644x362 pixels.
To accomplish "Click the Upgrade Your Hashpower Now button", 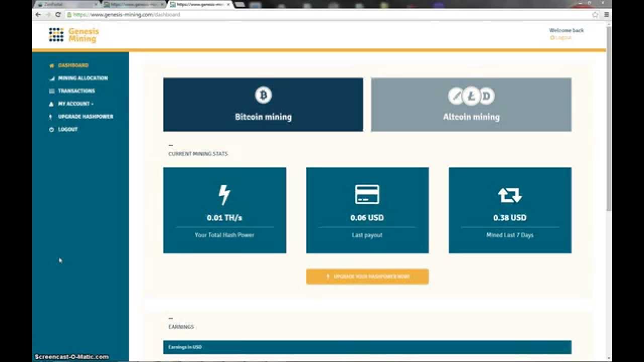I will (367, 277).
